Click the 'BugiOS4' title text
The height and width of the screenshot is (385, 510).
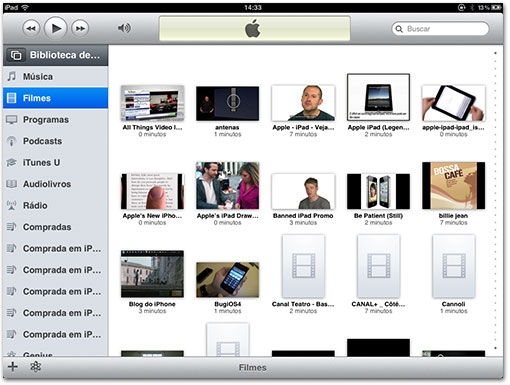(227, 304)
